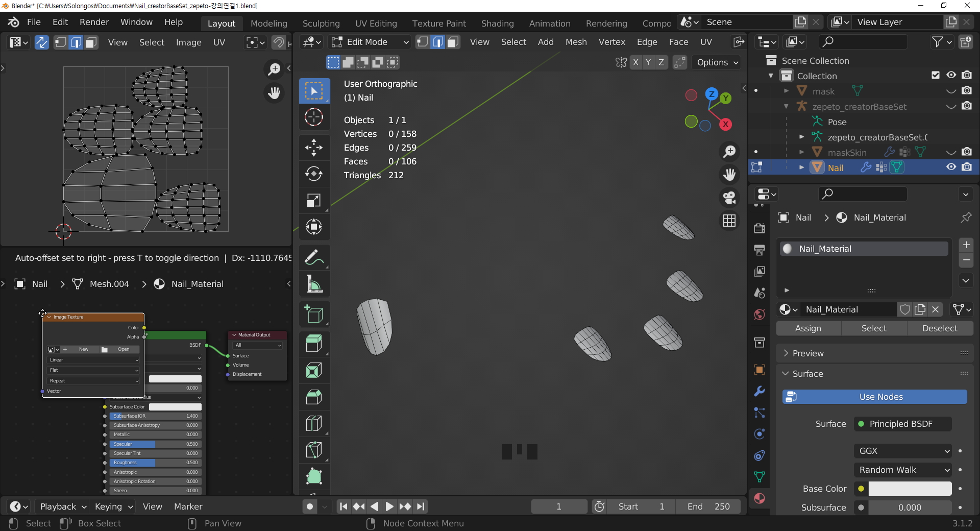This screenshot has height=531, width=980.
Task: Toggle Nail object visibility eye
Action: pyautogui.click(x=951, y=167)
